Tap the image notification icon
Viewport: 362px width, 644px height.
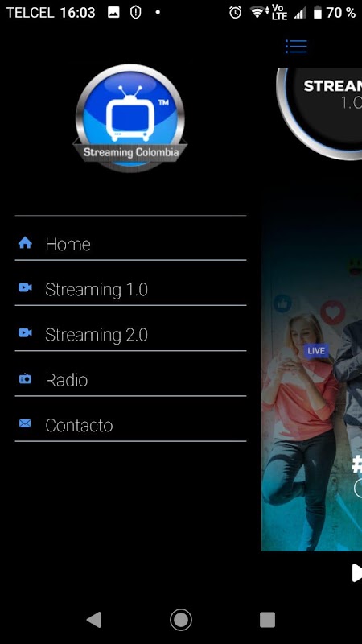113,13
